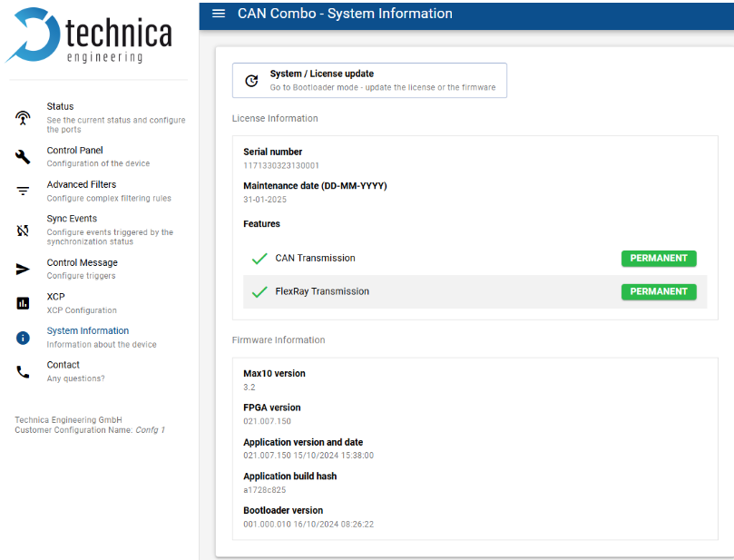
Task: Click the XCP chart icon
Action: coord(24,303)
